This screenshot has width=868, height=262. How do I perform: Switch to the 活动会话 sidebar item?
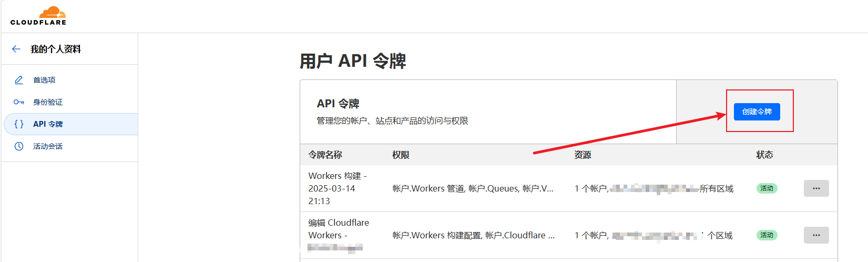[48, 146]
